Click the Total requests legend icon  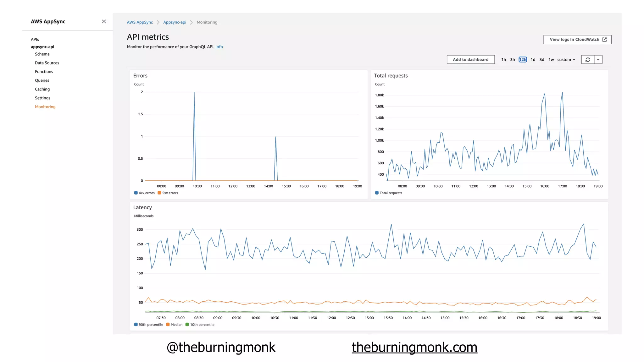(x=377, y=193)
